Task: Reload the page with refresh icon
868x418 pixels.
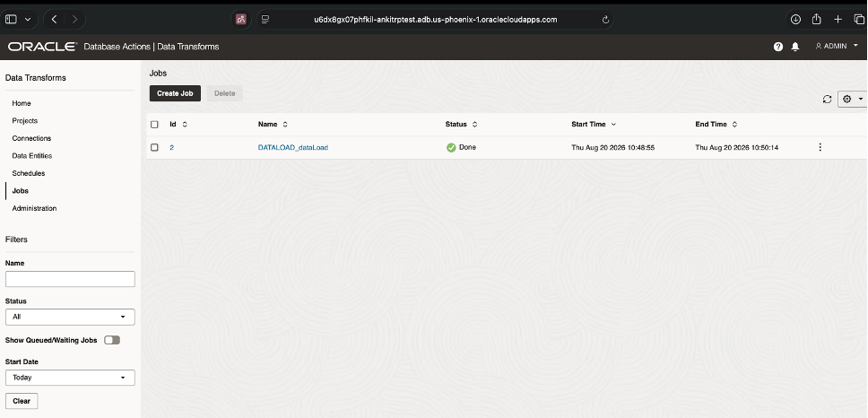Action: [x=605, y=20]
